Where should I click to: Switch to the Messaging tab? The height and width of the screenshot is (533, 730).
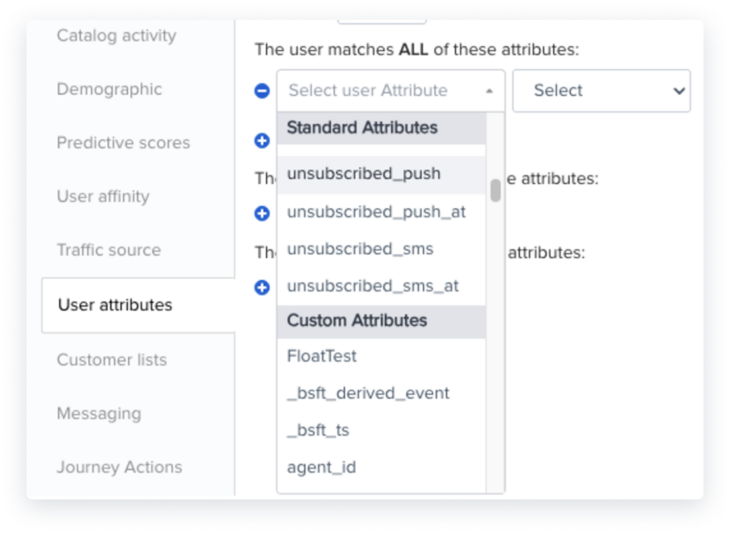click(99, 413)
